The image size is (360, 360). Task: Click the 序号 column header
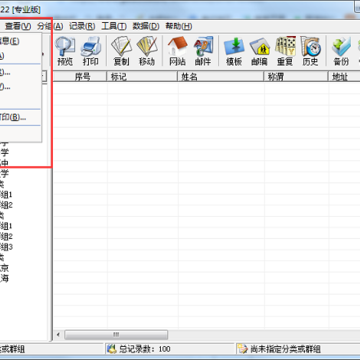click(x=80, y=77)
